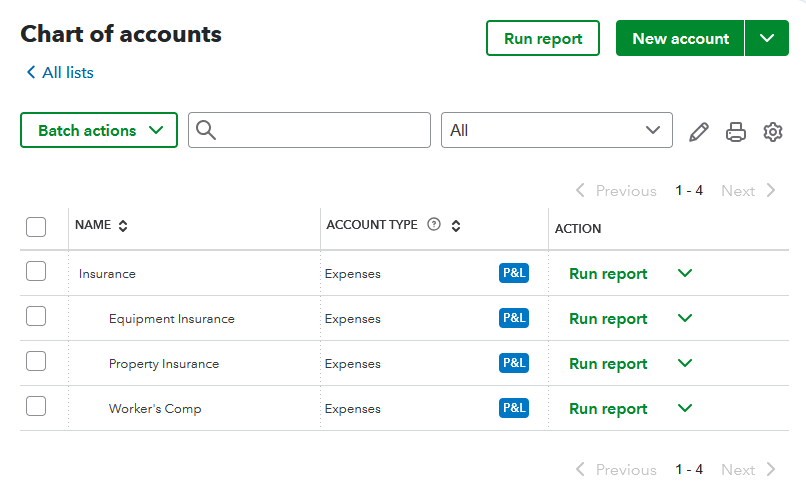Click the pencil edit icon
The image size is (806, 500).
699,131
